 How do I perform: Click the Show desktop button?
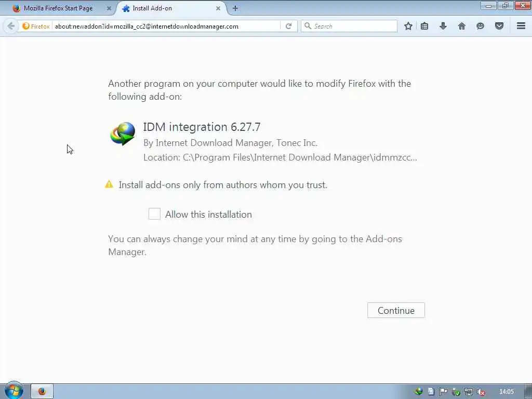(x=528, y=391)
